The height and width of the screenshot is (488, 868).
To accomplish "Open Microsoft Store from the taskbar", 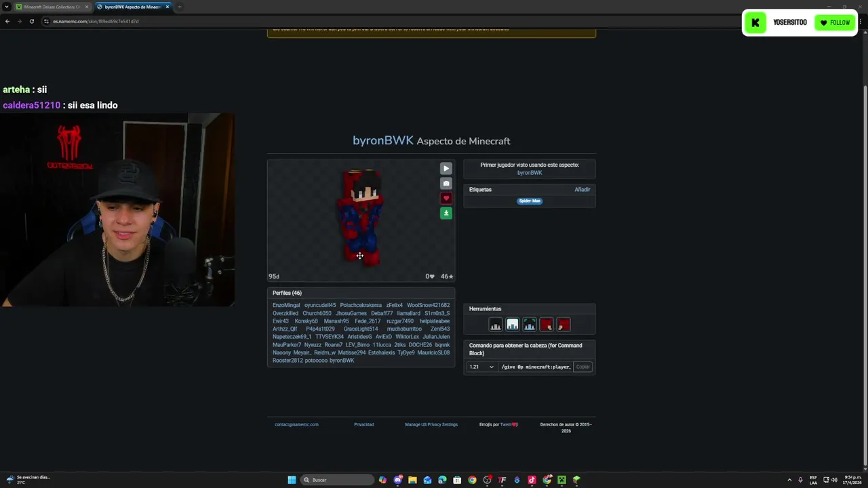I will click(x=457, y=480).
